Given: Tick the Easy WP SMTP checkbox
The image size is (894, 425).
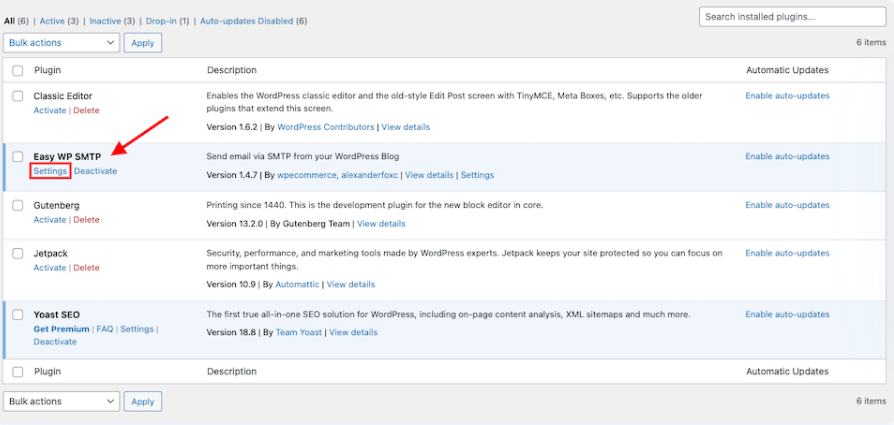Looking at the screenshot, I should [18, 156].
